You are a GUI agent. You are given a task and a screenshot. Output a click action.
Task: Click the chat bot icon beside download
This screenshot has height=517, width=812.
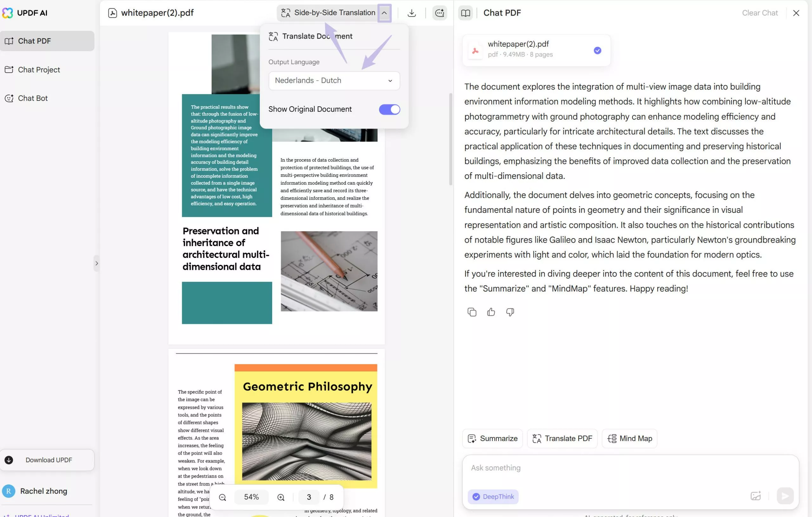pyautogui.click(x=439, y=13)
